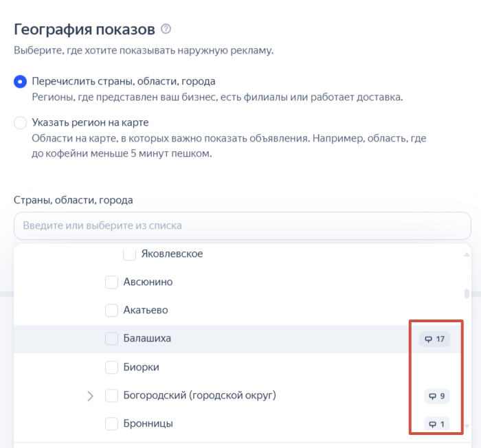Screen dimensions: 481x448
Task: Select Указать регион на карте radio option
Action: point(21,123)
